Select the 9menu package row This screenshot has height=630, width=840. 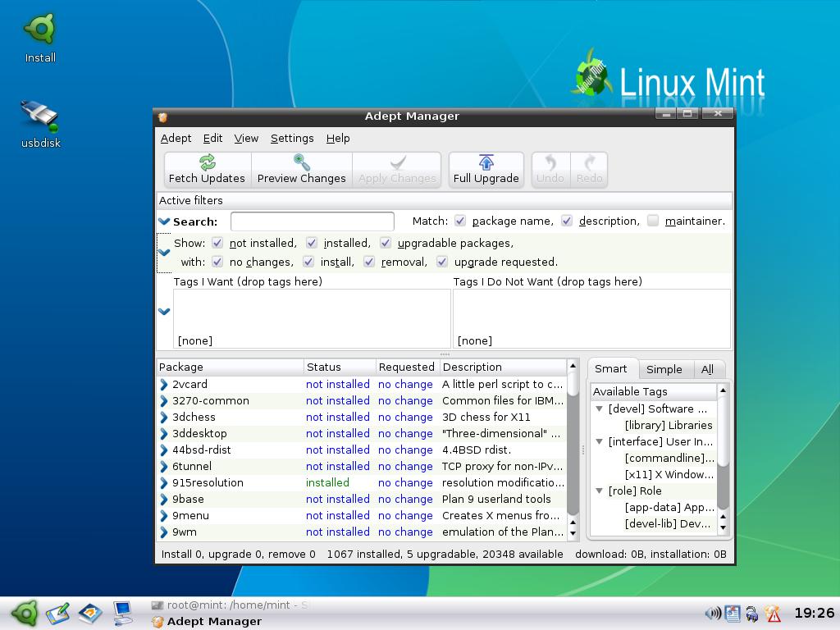(362, 515)
